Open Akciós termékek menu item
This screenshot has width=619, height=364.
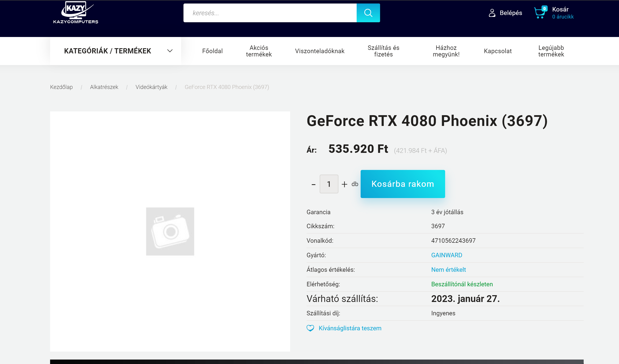coord(259,51)
